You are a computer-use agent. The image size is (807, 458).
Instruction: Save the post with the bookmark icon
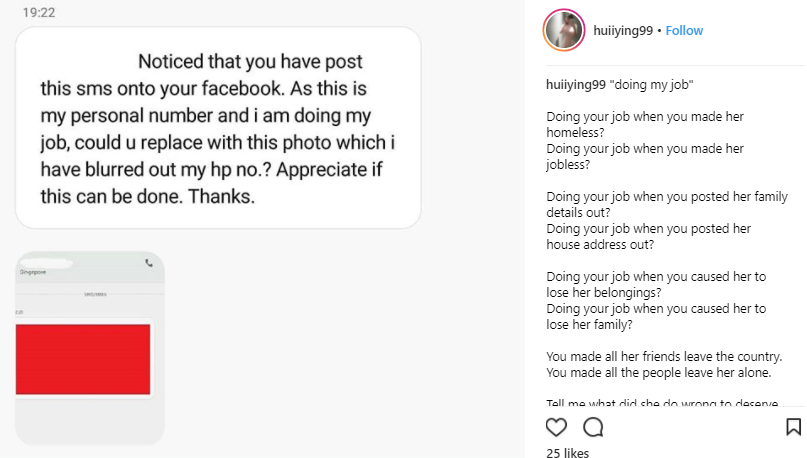click(x=793, y=427)
